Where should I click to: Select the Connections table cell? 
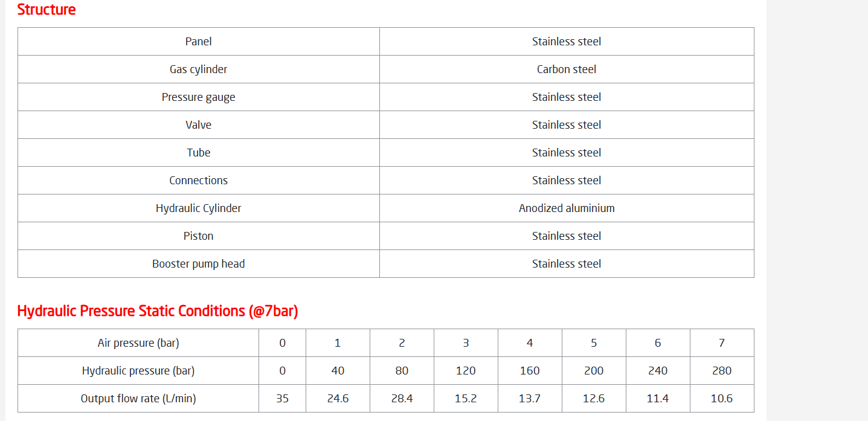[x=199, y=181]
